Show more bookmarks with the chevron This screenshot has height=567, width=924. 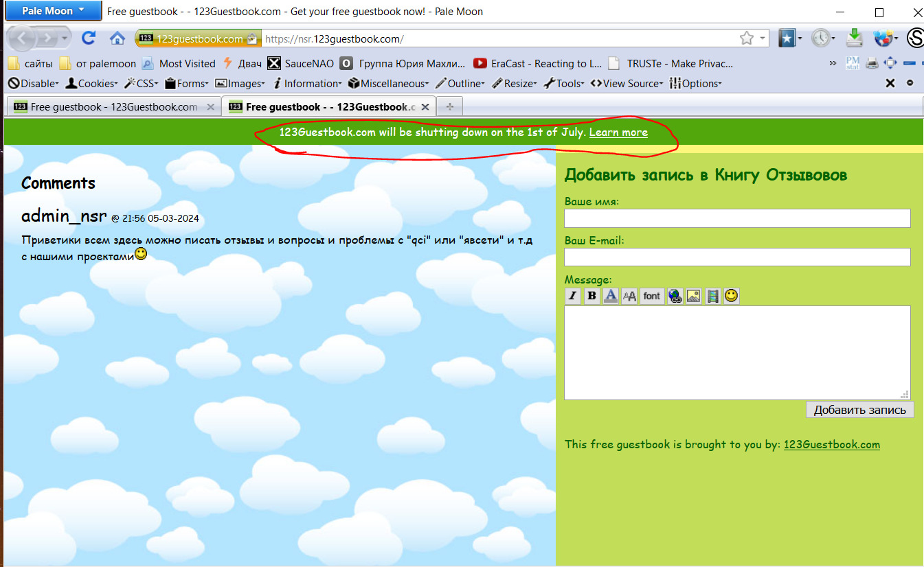pyautogui.click(x=833, y=63)
